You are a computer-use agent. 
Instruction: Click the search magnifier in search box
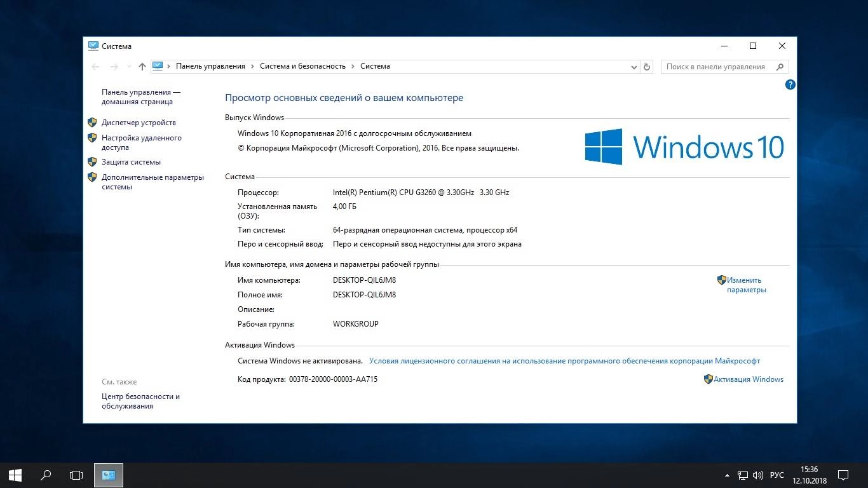click(780, 67)
